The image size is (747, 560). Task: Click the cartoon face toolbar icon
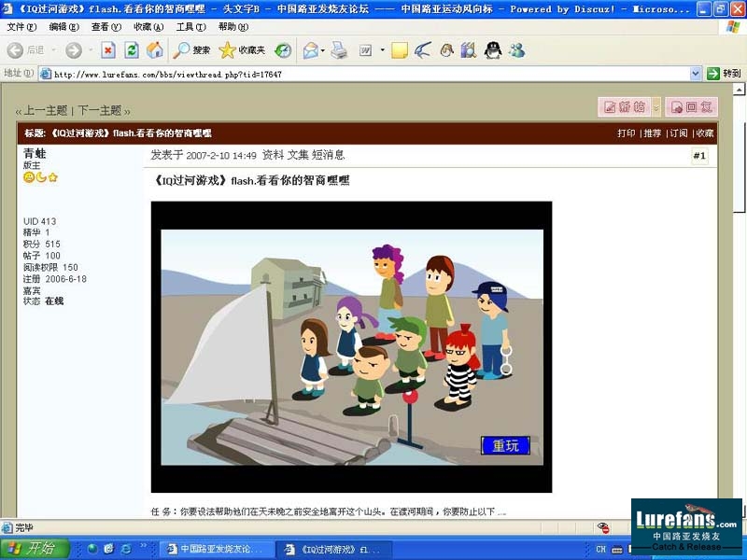[446, 50]
